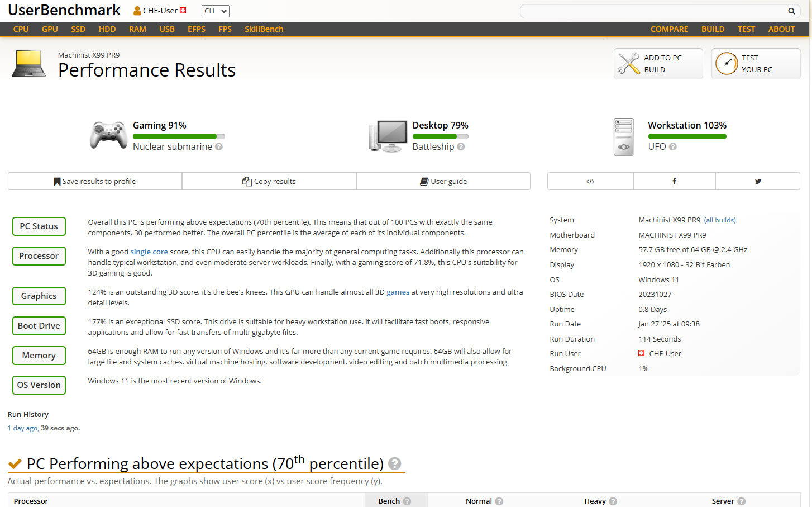Click Copy results button
Screen dimensions: 812x507
269,181
